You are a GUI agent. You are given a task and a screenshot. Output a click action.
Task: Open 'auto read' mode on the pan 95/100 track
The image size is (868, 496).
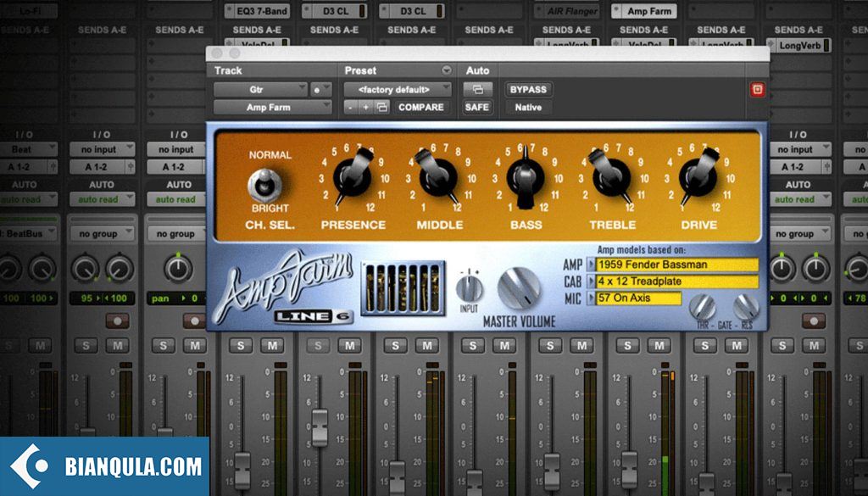click(102, 199)
